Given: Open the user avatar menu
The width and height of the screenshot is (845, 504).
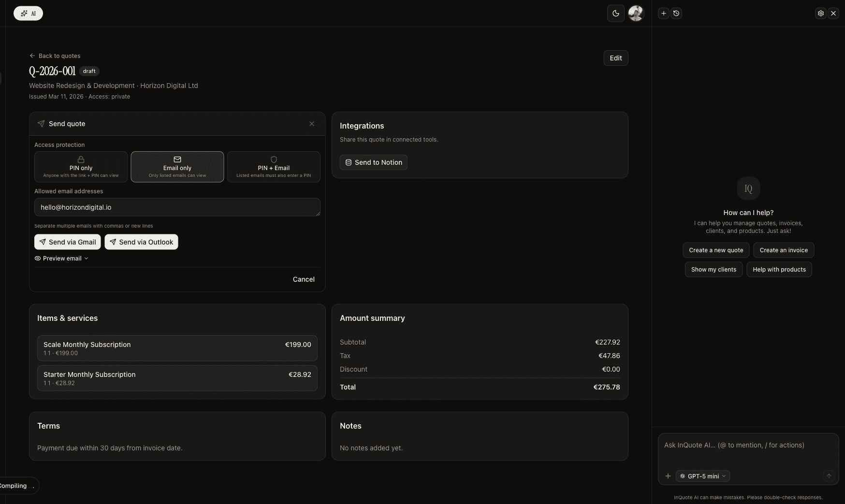Looking at the screenshot, I should point(636,14).
